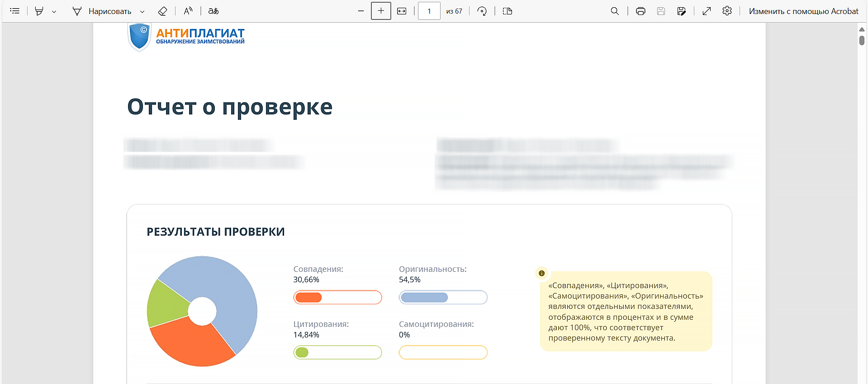Screen dimensions: 868x384
Task: Click the Нарисовать draw tool
Action: [102, 11]
